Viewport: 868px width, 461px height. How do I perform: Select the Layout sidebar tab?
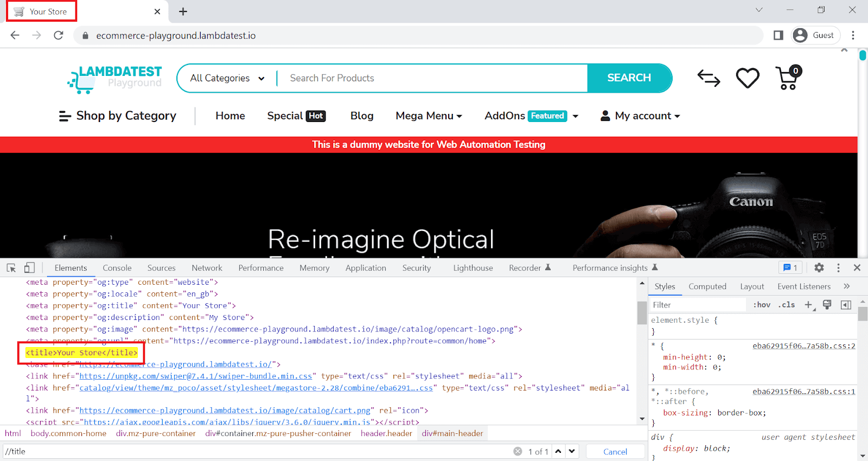point(752,286)
